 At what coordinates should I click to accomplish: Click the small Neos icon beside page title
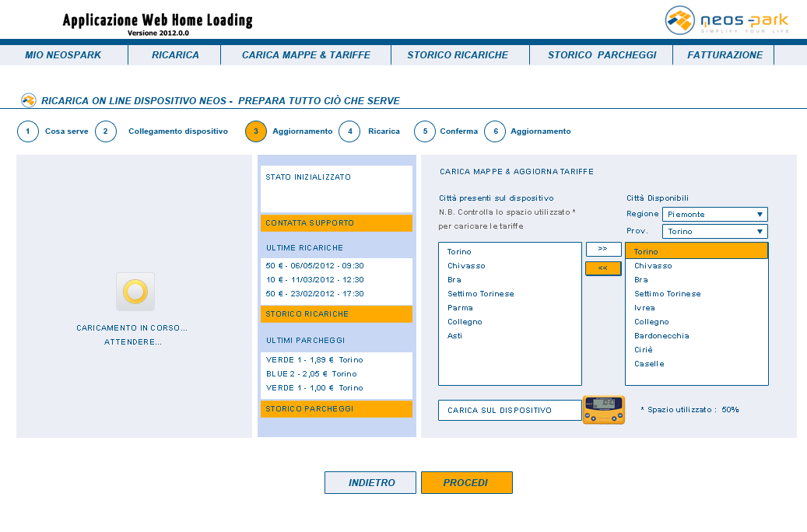[x=29, y=100]
